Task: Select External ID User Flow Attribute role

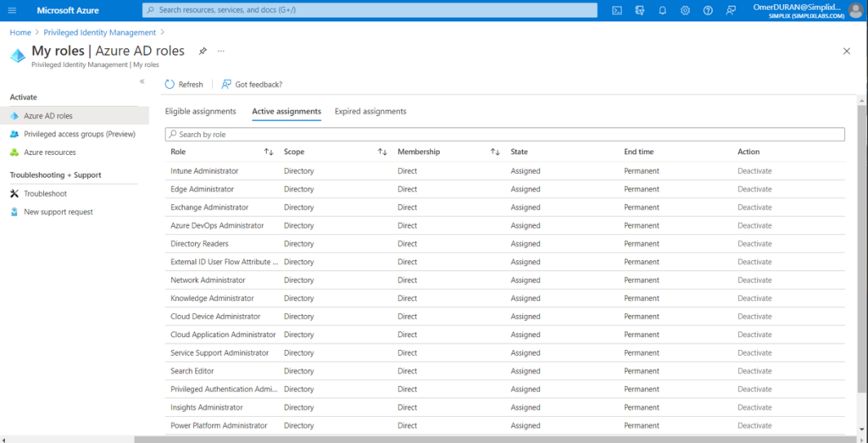Action: pyautogui.click(x=224, y=262)
